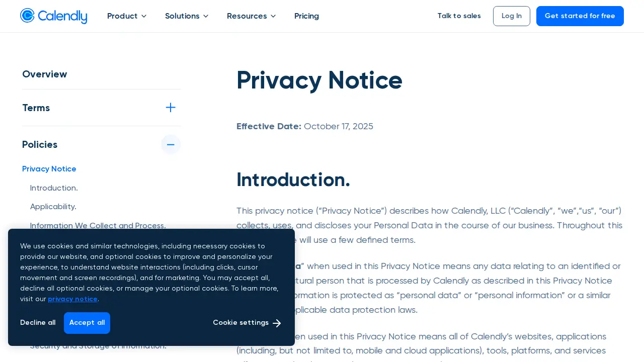Jump to the Introduction section link
Image resolution: width=644 pixels, height=362 pixels.
pyautogui.click(x=54, y=188)
